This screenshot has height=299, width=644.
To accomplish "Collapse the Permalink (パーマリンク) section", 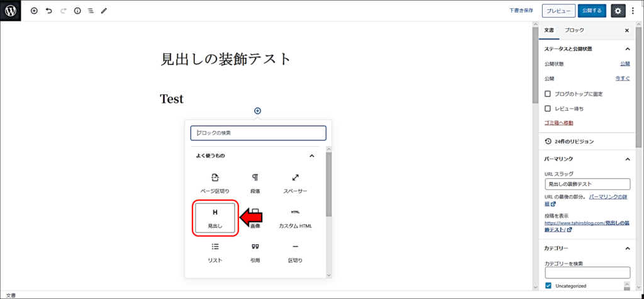I will pos(627,159).
